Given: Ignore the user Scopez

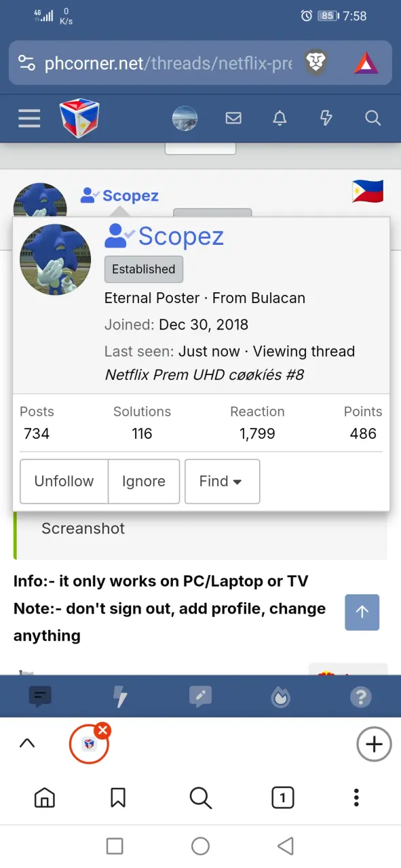Looking at the screenshot, I should [144, 481].
